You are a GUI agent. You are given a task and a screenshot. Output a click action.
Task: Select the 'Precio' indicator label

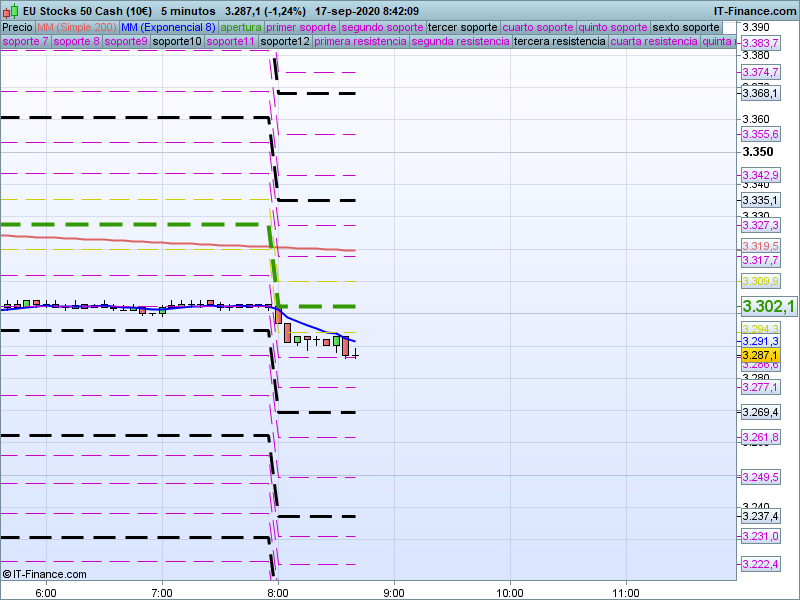[x=17, y=27]
